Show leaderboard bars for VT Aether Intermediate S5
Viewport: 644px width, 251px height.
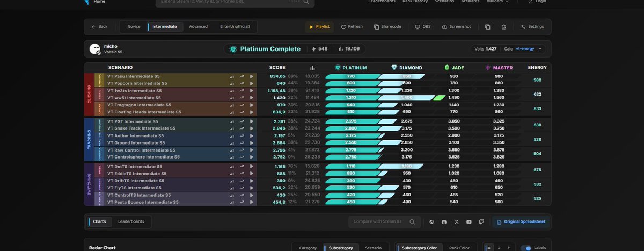click(232, 136)
